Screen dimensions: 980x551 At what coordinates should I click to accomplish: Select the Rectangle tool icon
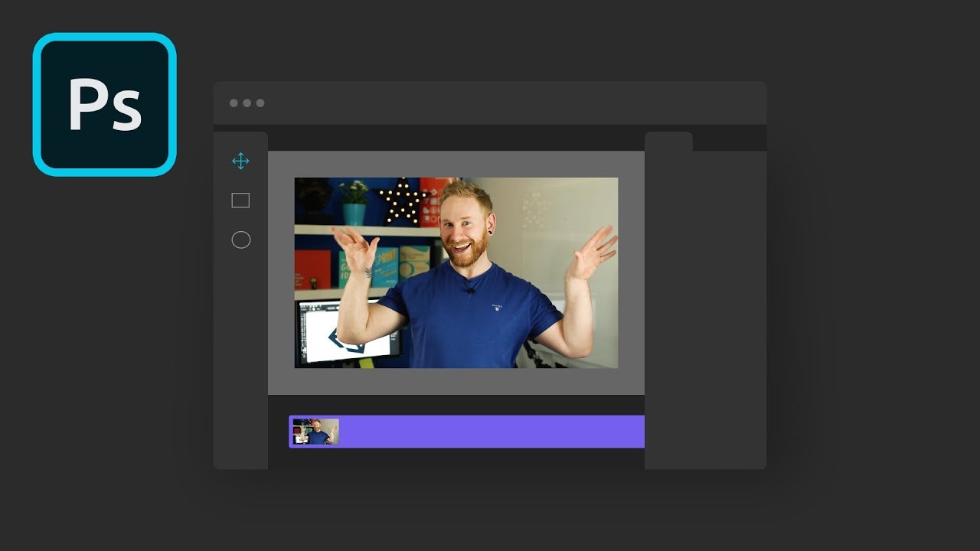coord(240,201)
